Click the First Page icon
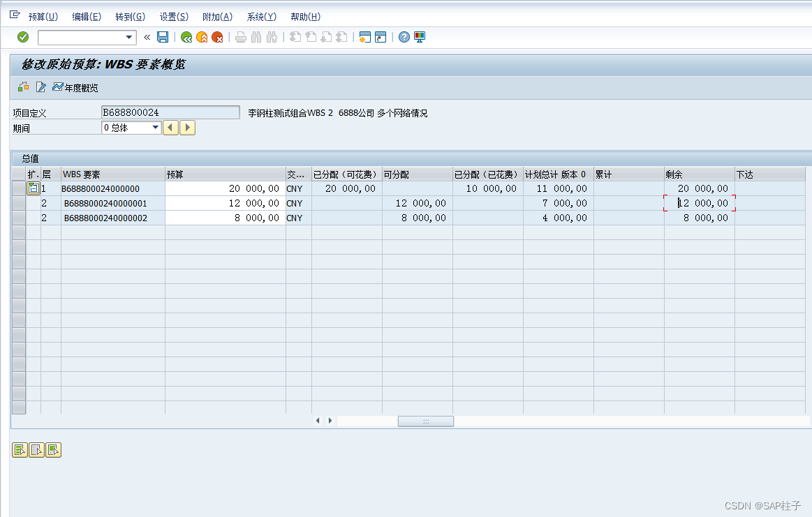This screenshot has width=812, height=517. click(x=295, y=37)
